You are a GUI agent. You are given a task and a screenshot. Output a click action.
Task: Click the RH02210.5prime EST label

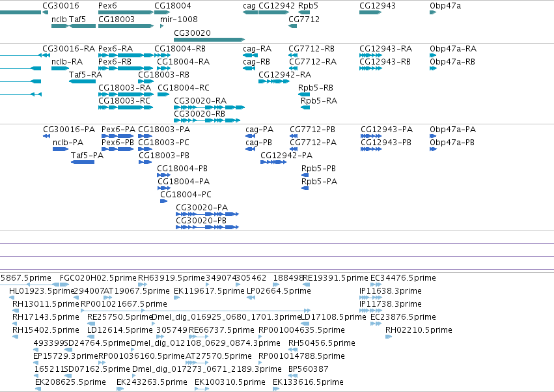click(419, 330)
